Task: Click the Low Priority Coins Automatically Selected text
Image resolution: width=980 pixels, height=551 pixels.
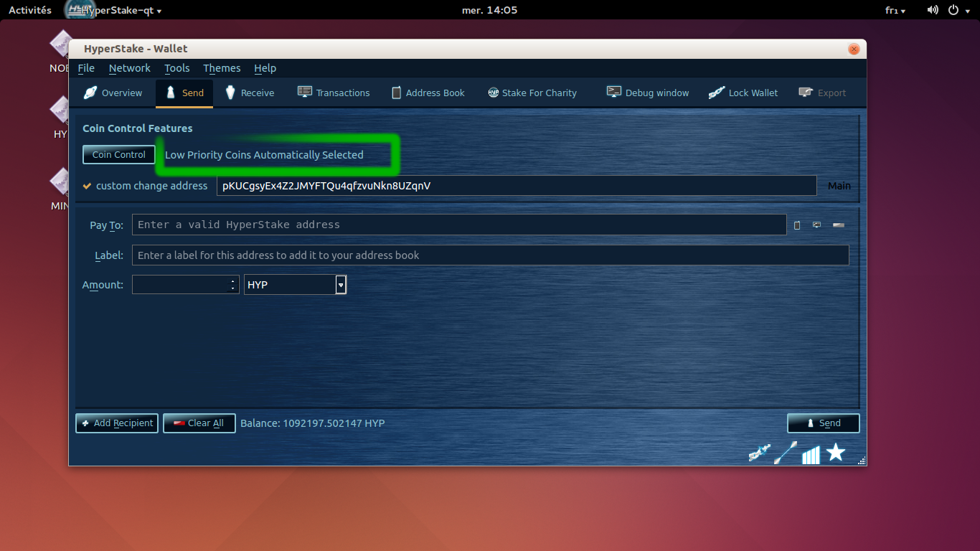Action: [264, 155]
